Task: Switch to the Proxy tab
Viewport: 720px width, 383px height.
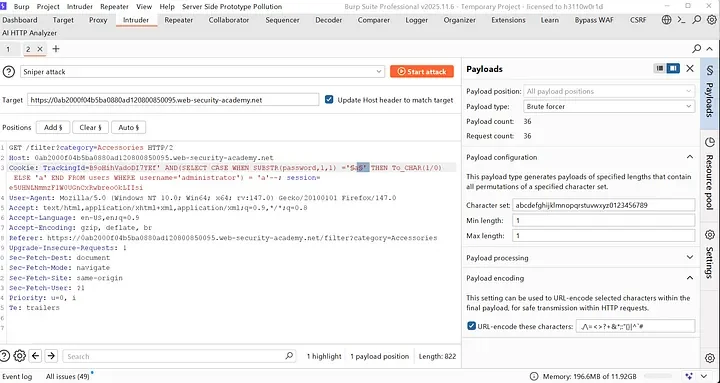Action: 98,20
